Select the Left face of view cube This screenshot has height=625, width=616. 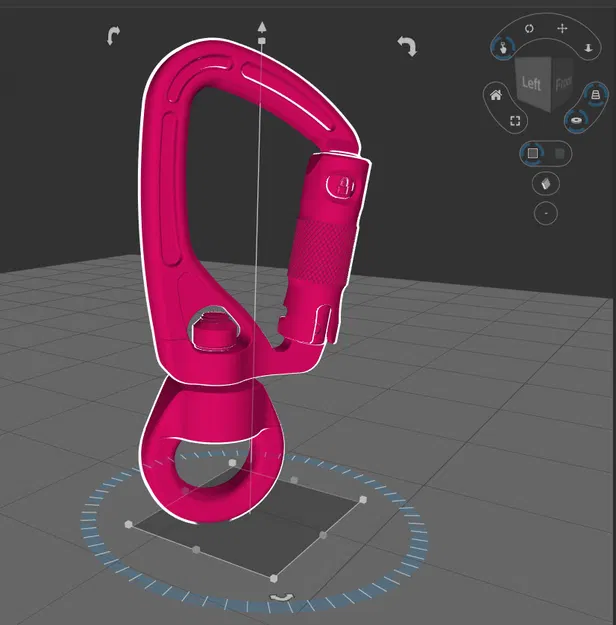click(x=532, y=84)
